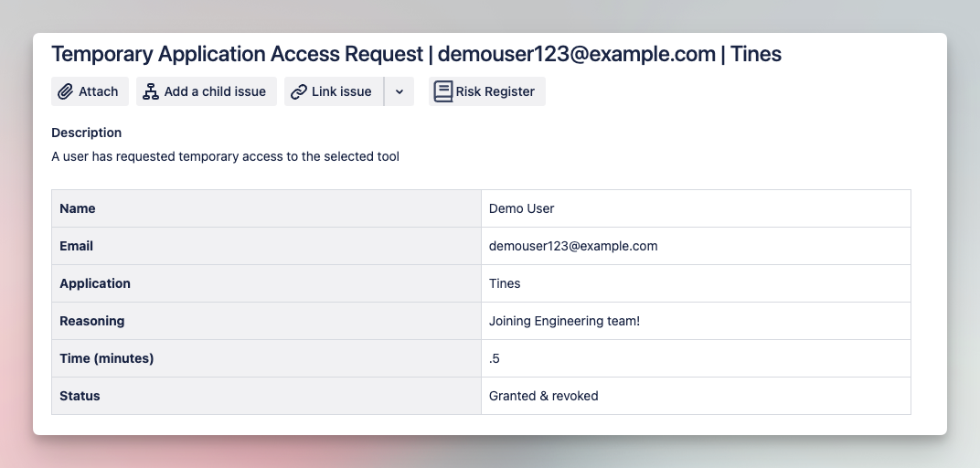
Task: Click the Time (minutes) header cell
Action: (x=266, y=358)
